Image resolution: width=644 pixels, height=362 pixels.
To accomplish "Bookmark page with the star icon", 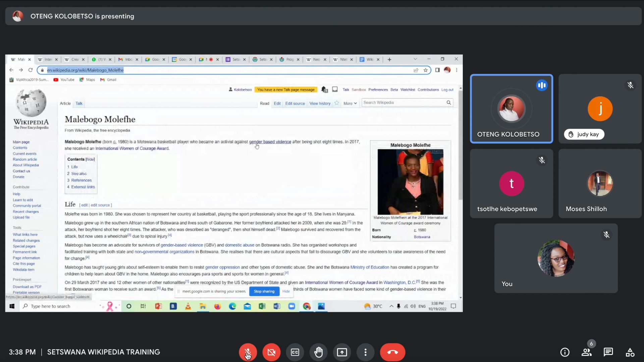I will 426,70.
